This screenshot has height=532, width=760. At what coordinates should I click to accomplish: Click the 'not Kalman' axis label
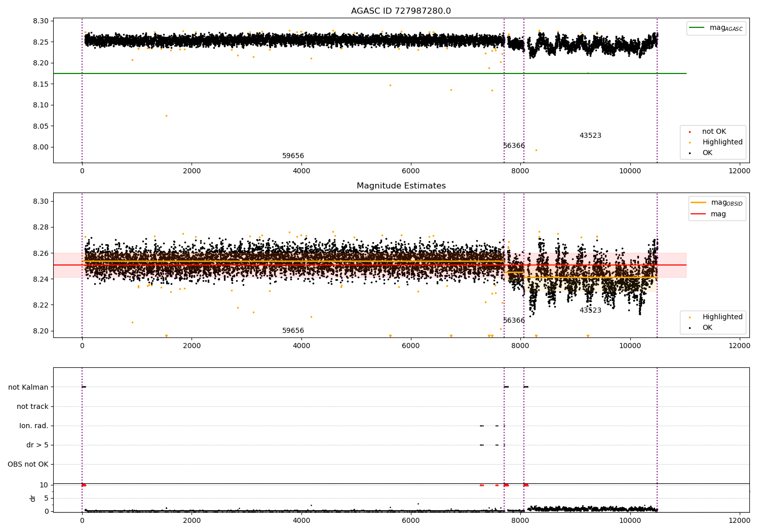pos(28,387)
